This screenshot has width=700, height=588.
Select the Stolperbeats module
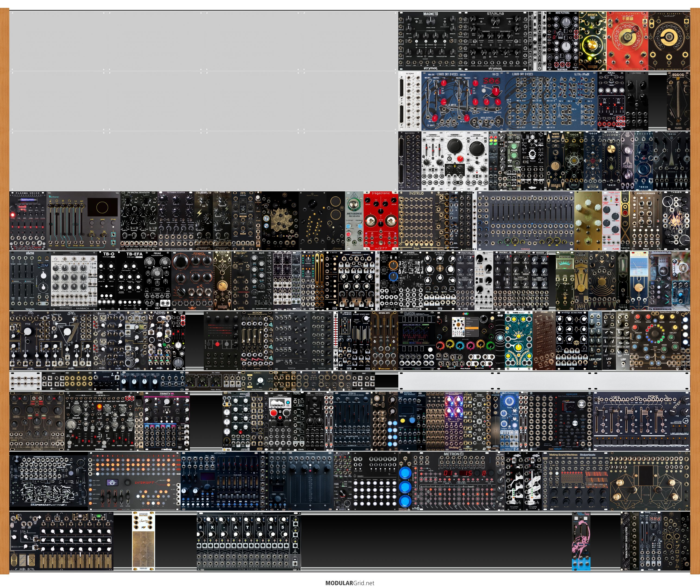(x=576, y=481)
